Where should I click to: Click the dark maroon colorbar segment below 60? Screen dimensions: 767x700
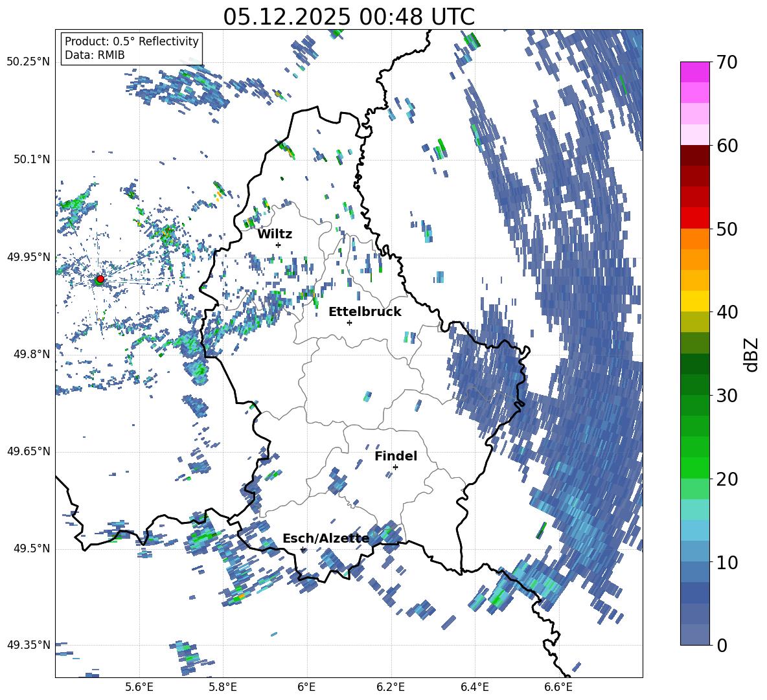694,155
